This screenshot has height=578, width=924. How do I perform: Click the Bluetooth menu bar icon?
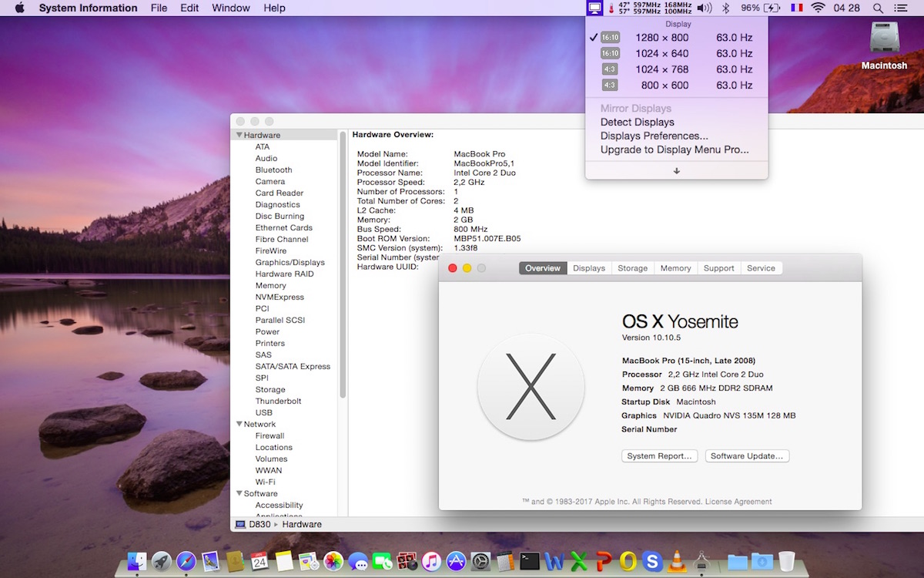[x=725, y=8]
